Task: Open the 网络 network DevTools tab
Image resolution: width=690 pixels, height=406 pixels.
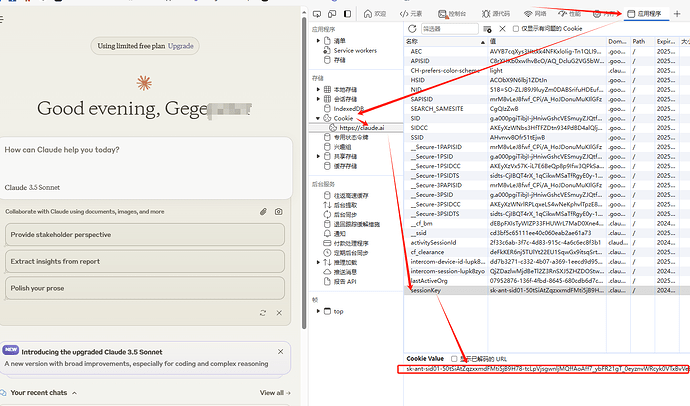Action: [535, 14]
